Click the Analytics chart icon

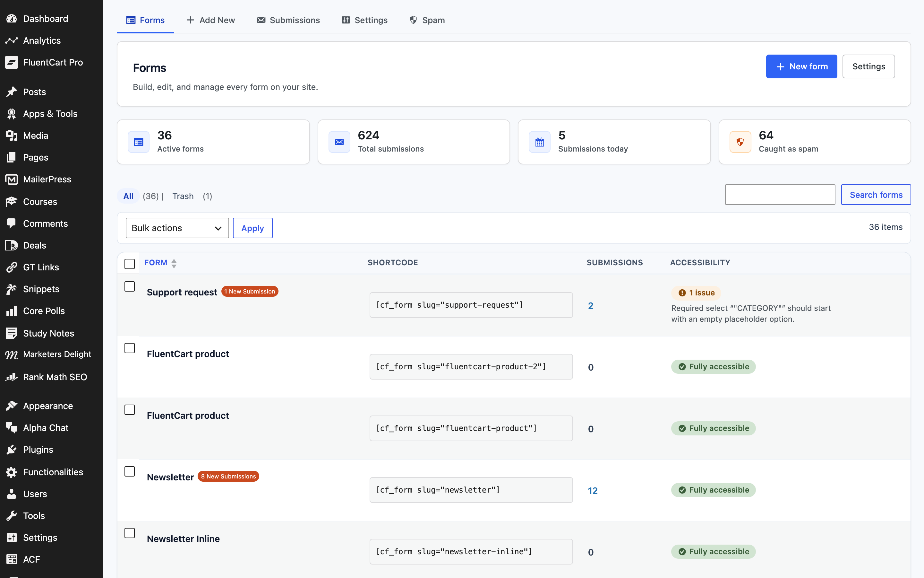tap(12, 40)
